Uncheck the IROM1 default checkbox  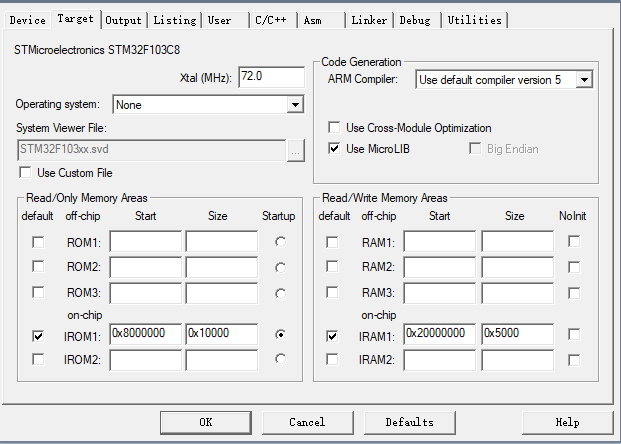38,336
